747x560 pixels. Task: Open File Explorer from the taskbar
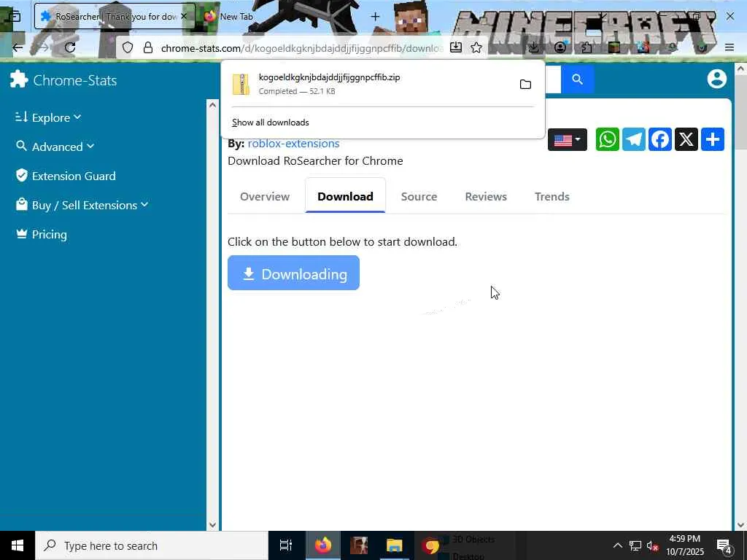[395, 545]
